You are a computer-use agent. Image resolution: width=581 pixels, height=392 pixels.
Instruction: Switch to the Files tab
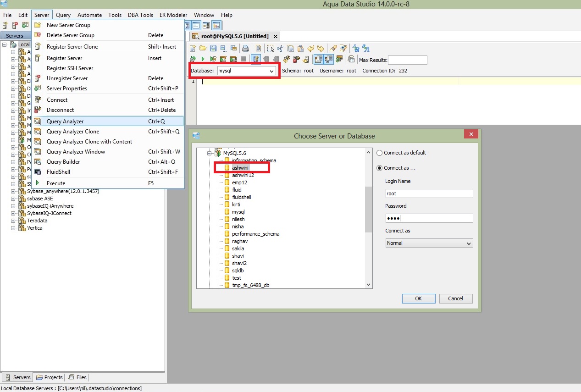(77, 377)
